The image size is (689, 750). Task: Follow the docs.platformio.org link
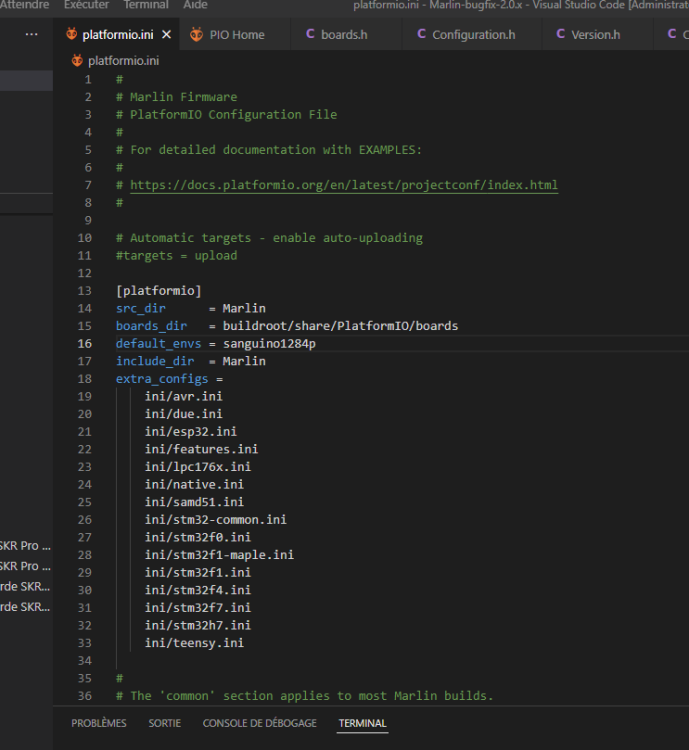343,185
